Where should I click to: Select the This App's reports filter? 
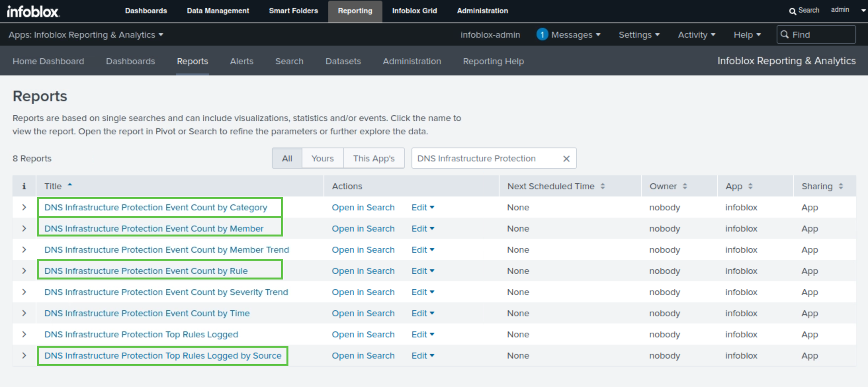pyautogui.click(x=374, y=158)
